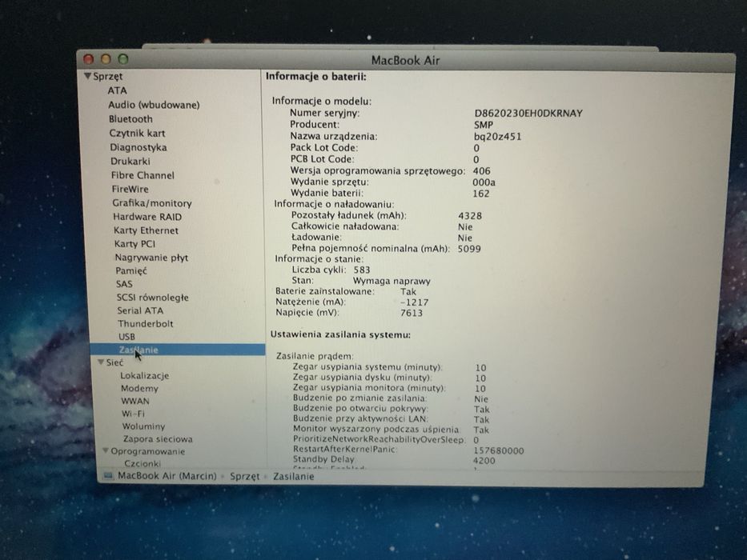The height and width of the screenshot is (560, 747).
Task: Click firmware version value 406
Action: click(x=482, y=171)
